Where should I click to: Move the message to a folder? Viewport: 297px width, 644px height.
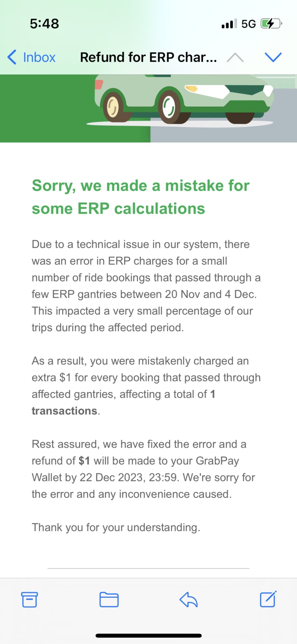click(109, 600)
